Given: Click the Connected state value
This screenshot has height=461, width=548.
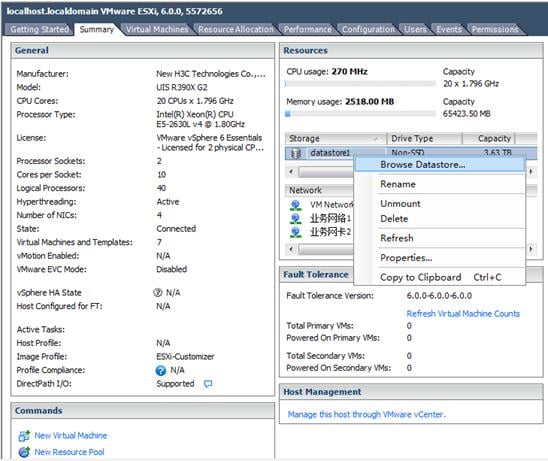Looking at the screenshot, I should [176, 229].
